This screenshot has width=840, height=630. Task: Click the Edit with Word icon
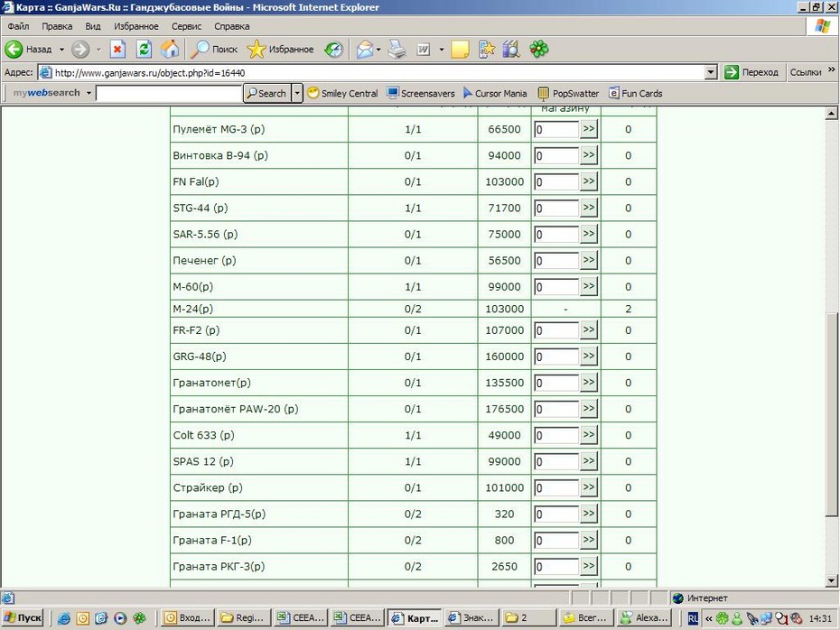424,50
